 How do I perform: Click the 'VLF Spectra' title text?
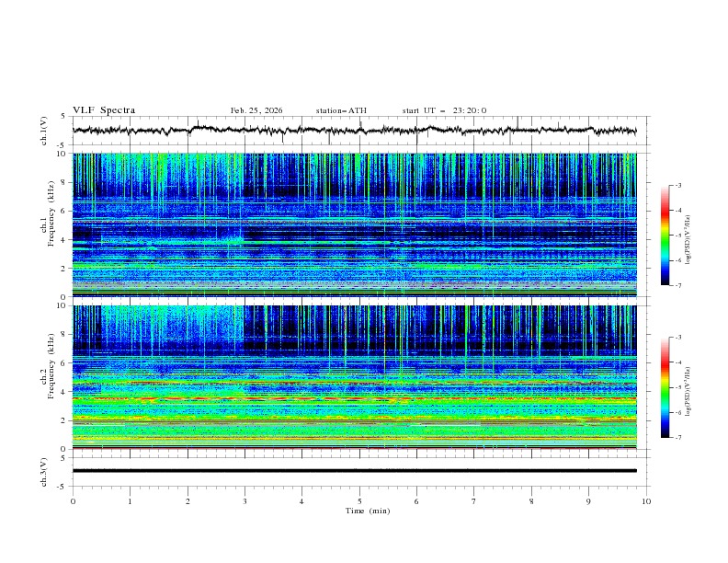pyautogui.click(x=104, y=110)
